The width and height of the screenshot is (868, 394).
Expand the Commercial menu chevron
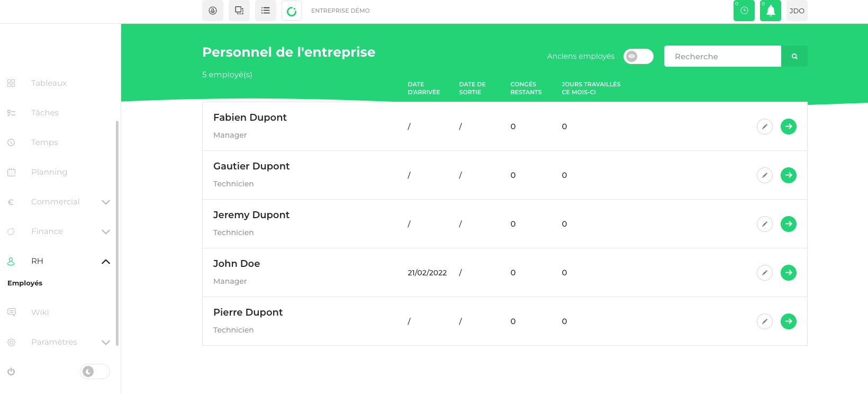click(106, 202)
